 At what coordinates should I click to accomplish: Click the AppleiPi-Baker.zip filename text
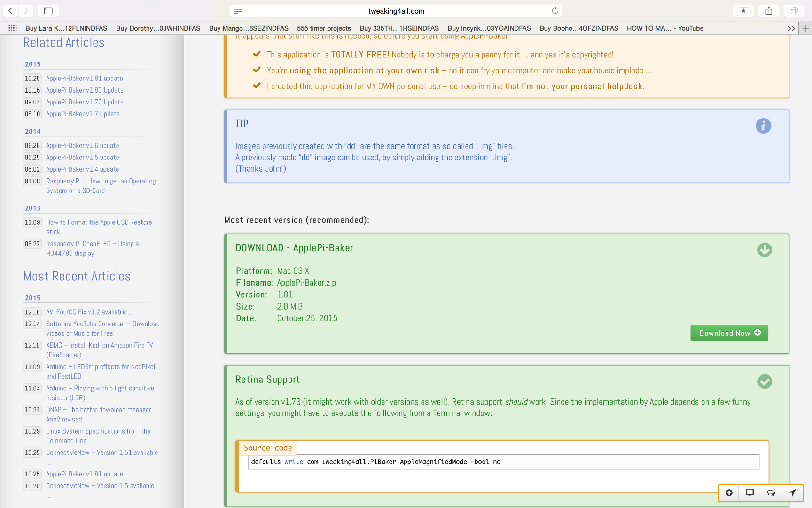306,283
